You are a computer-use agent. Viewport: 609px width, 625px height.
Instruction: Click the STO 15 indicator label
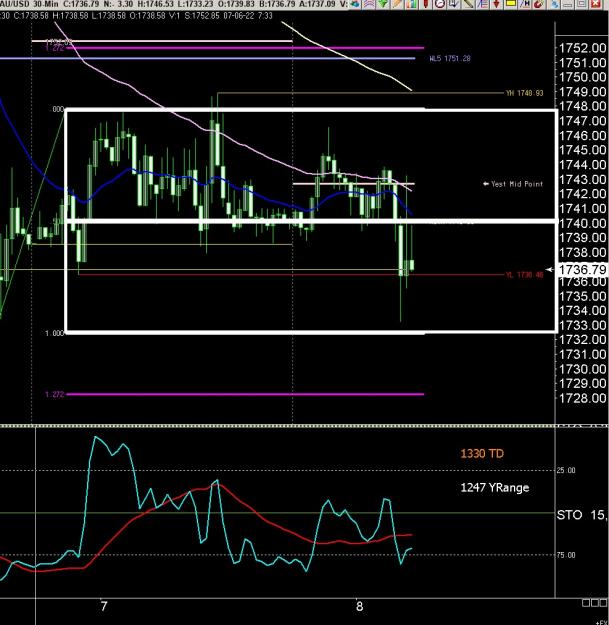pos(582,515)
